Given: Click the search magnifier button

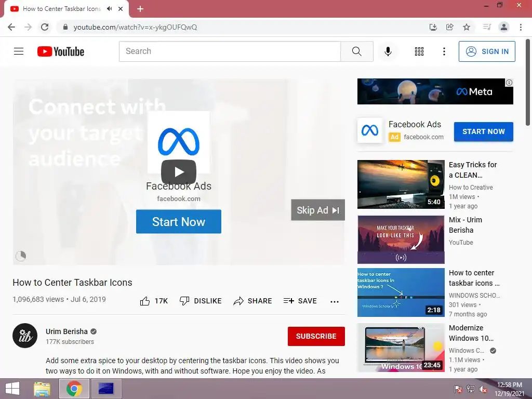Looking at the screenshot, I should [356, 51].
